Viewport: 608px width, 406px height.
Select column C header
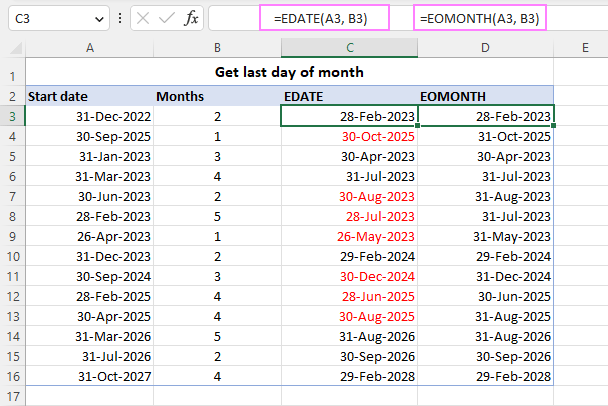[x=349, y=48]
